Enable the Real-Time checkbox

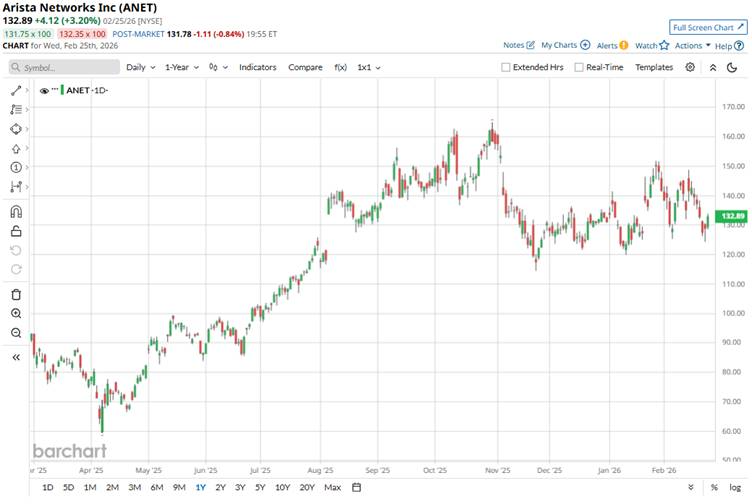579,68
